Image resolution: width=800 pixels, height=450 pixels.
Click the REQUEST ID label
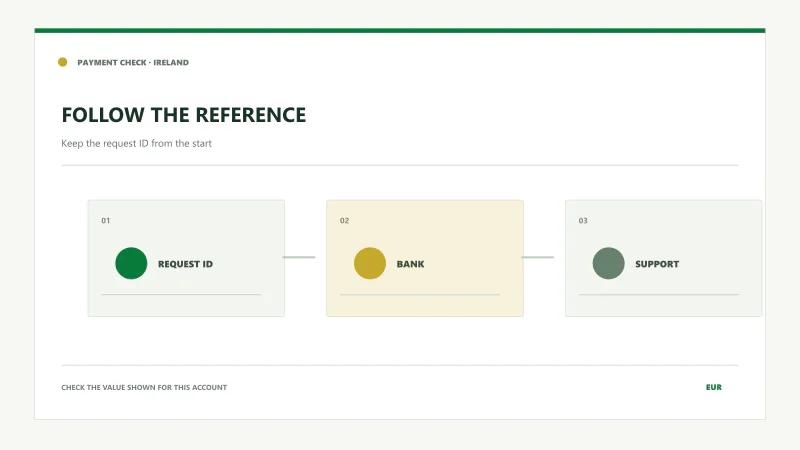click(185, 264)
